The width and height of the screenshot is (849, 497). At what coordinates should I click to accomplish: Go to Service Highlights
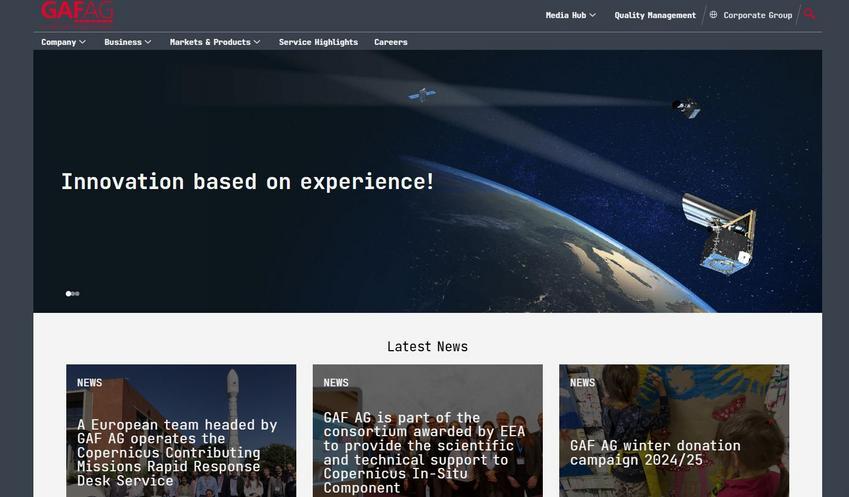pyautogui.click(x=318, y=42)
